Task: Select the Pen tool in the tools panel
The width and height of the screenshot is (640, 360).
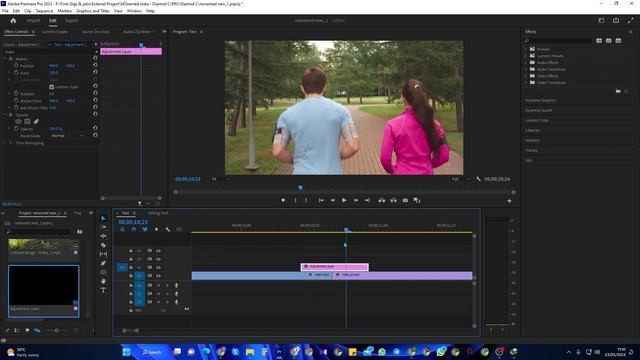Action: pyautogui.click(x=103, y=263)
